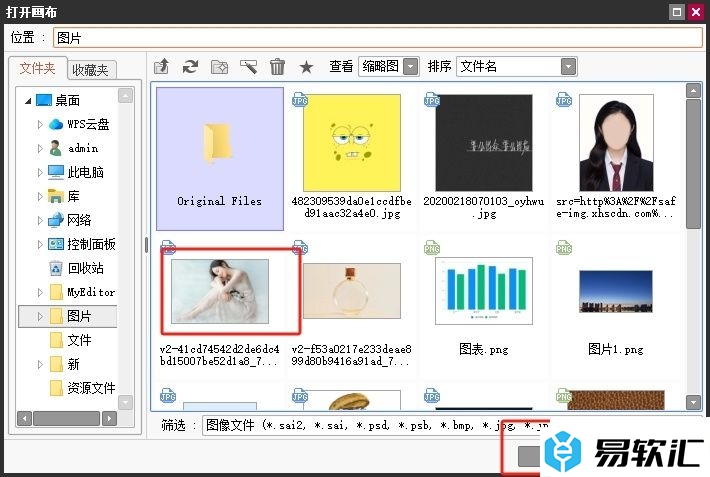This screenshot has height=477, width=710.
Task: Expand the 新 tree node
Action: [x=40, y=364]
